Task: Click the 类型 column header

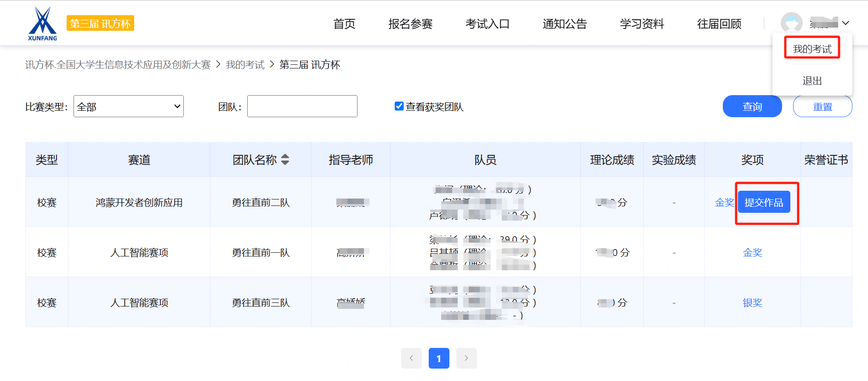Action: [x=47, y=159]
